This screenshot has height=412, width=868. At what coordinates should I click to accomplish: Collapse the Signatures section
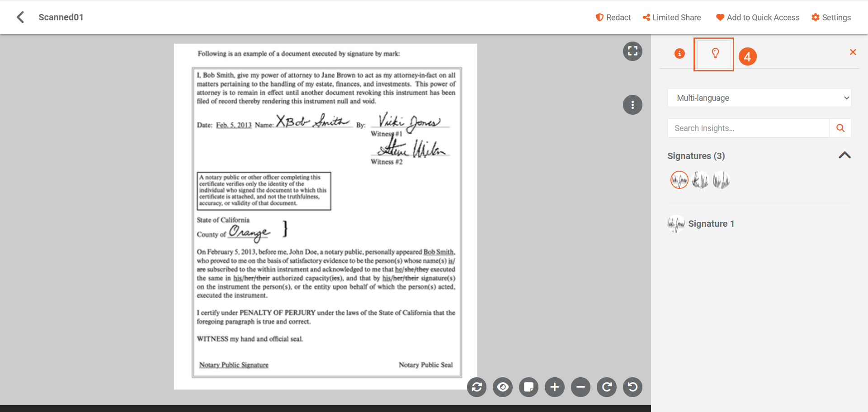coord(844,155)
